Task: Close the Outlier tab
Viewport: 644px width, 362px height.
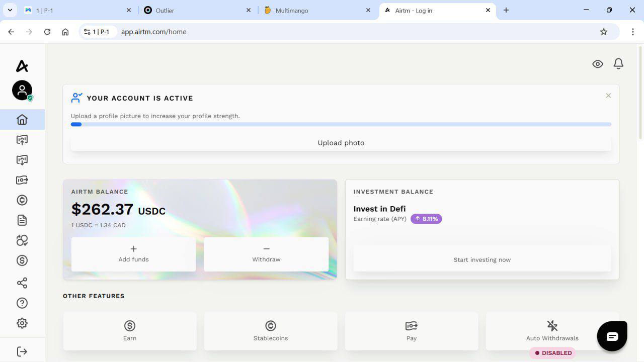Action: click(x=249, y=10)
